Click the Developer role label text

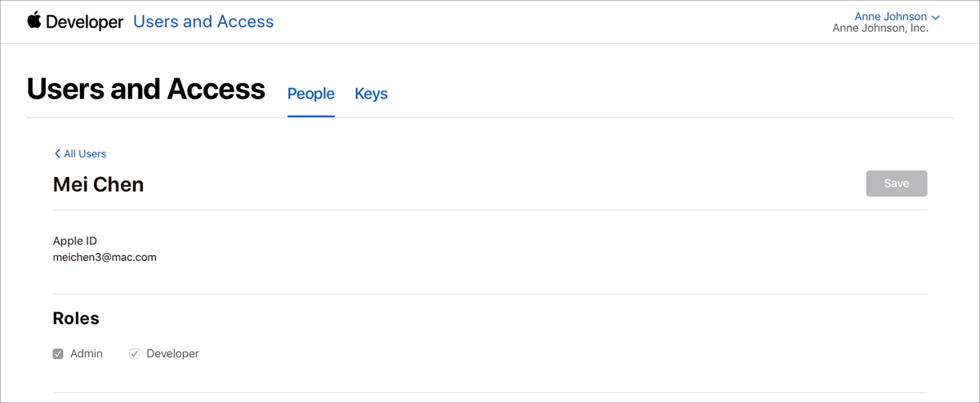(172, 354)
